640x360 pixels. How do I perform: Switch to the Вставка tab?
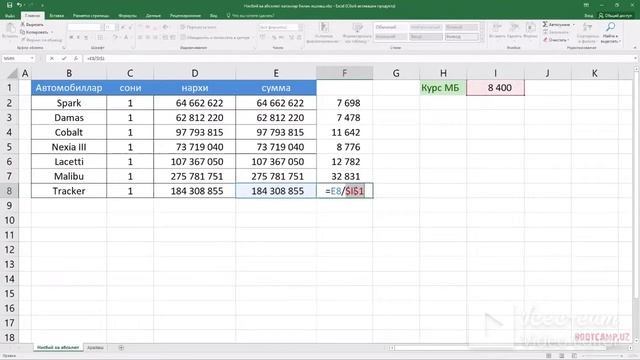click(x=57, y=16)
